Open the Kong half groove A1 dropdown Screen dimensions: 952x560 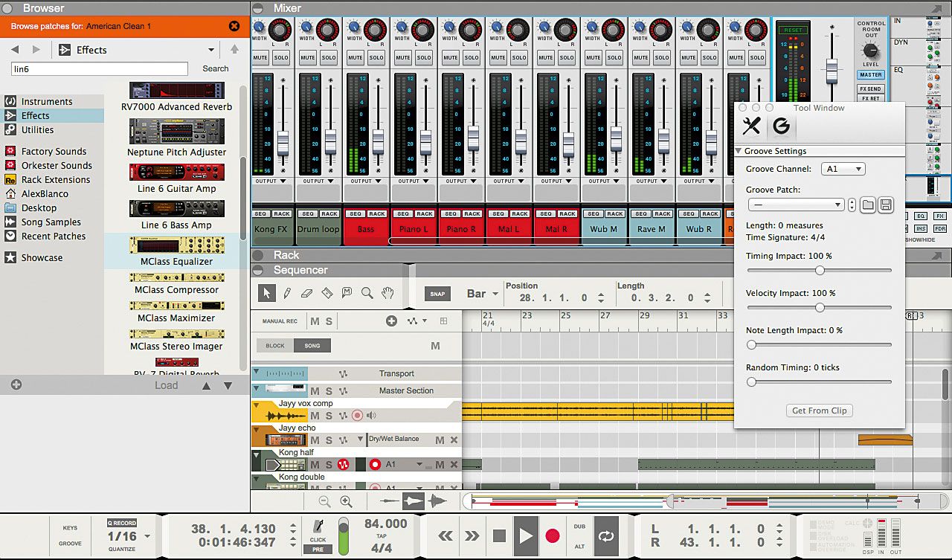click(x=419, y=465)
